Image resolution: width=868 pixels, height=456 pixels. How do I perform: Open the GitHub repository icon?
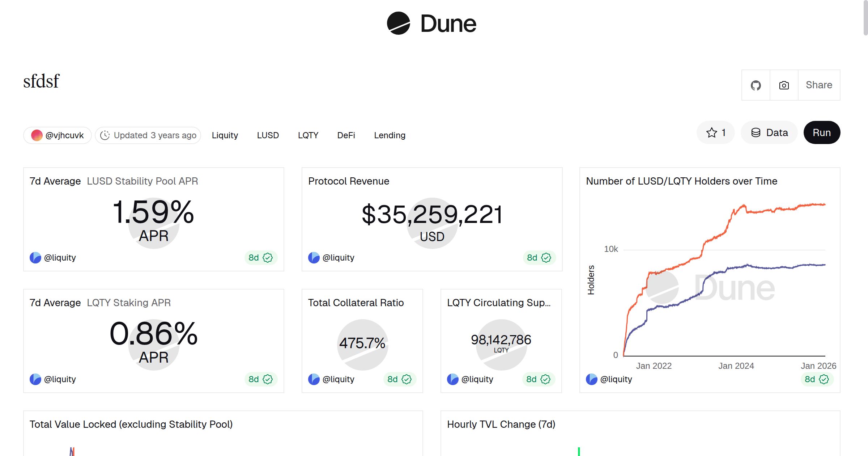pos(756,85)
